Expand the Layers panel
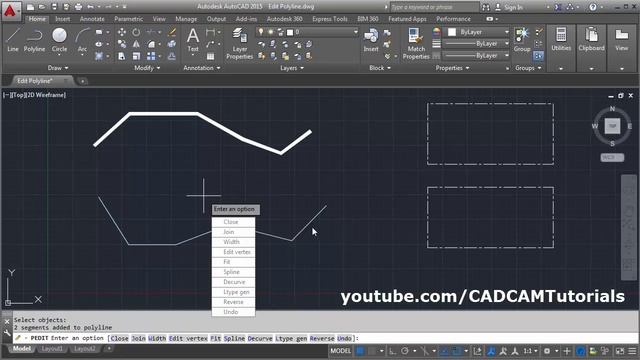The height and width of the screenshot is (360, 640). (292, 68)
